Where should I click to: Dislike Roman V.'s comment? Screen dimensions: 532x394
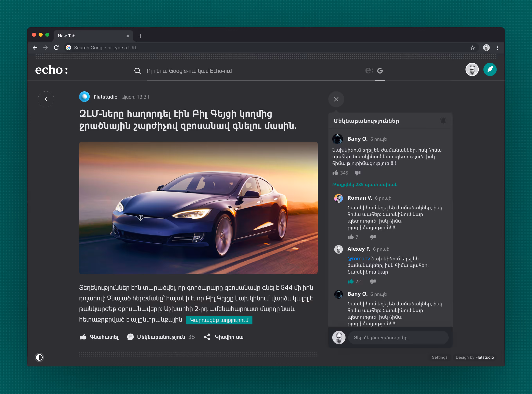(373, 237)
